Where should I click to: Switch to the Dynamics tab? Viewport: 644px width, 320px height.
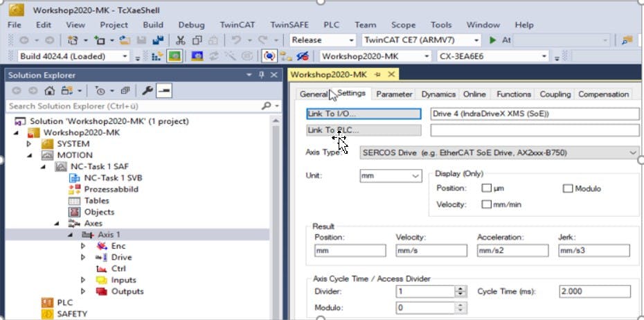438,94
